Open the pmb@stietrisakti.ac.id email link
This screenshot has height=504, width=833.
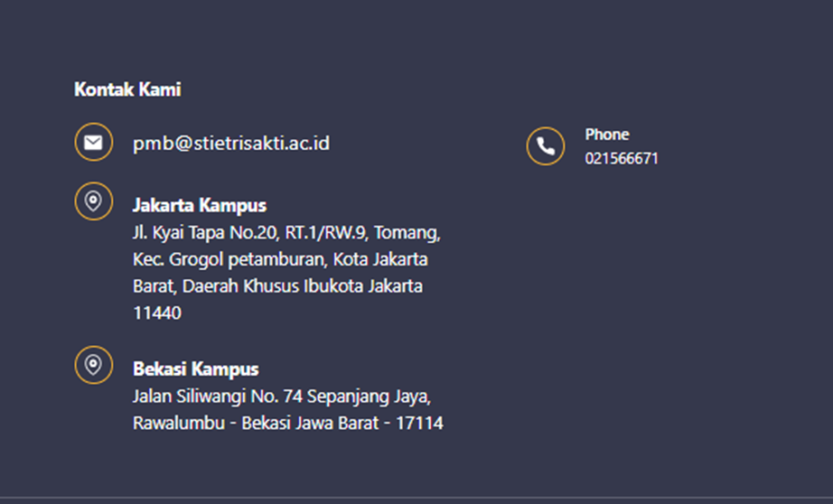point(231,144)
